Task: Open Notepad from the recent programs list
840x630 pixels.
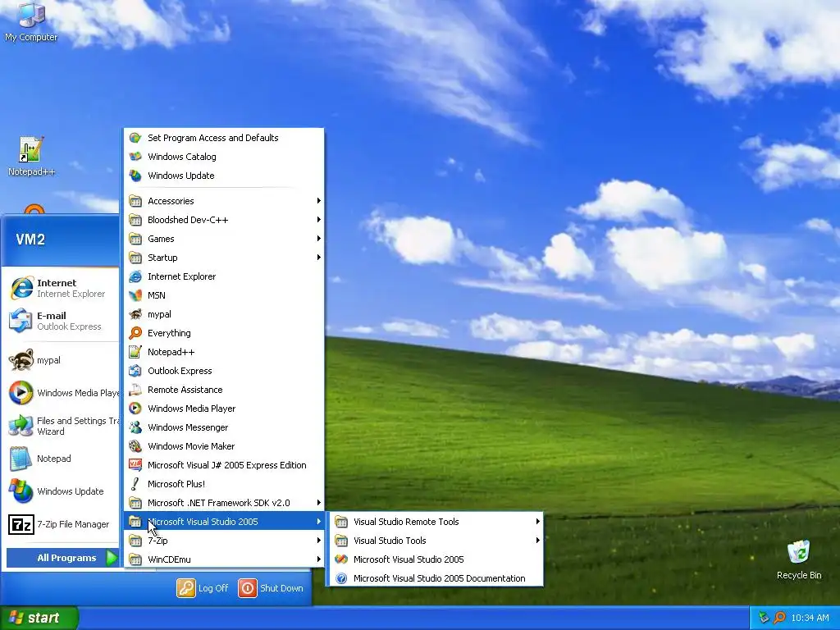Action: [x=62, y=459]
